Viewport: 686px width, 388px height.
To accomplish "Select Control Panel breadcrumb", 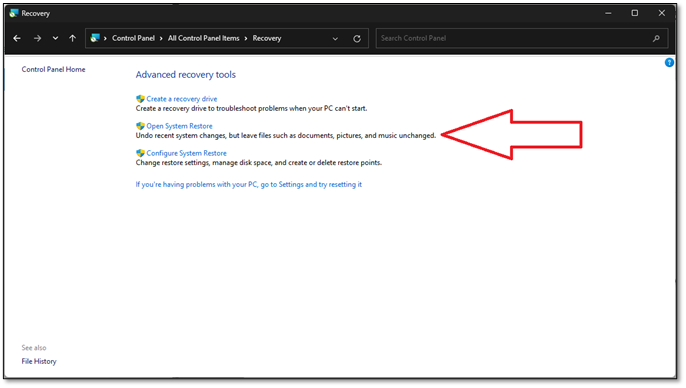I will [133, 38].
